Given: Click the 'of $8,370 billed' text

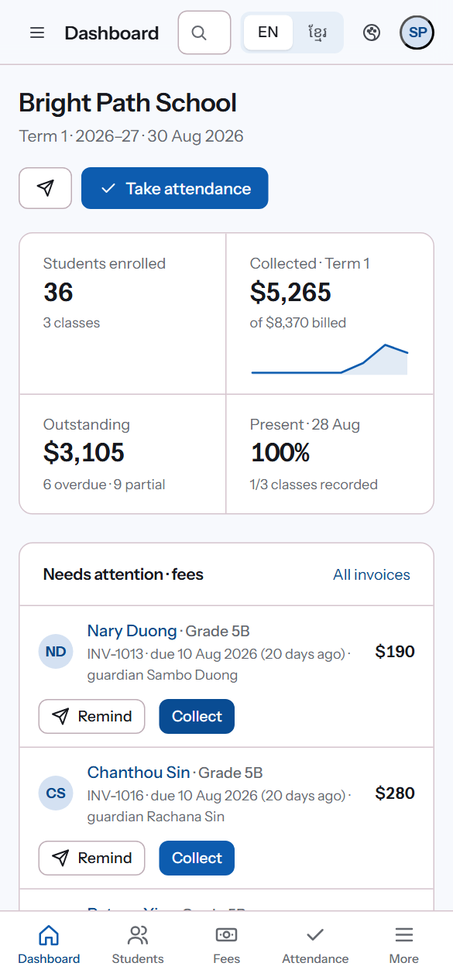Looking at the screenshot, I should pyautogui.click(x=298, y=323).
